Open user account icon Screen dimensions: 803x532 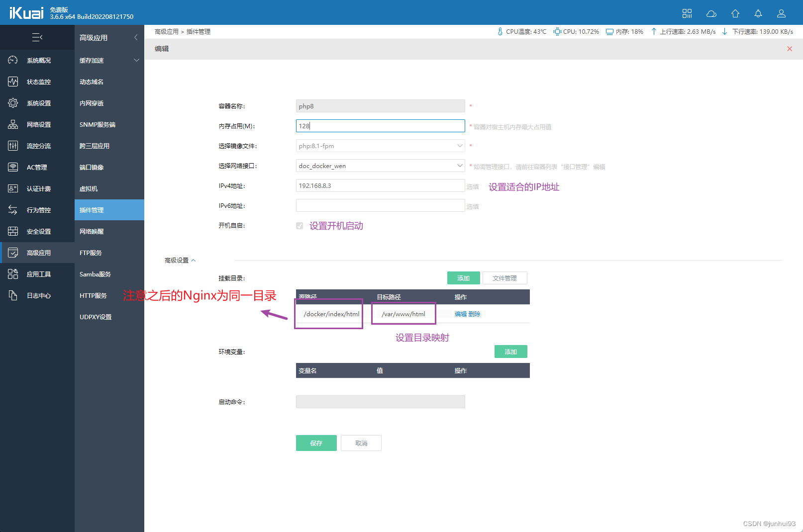(782, 13)
